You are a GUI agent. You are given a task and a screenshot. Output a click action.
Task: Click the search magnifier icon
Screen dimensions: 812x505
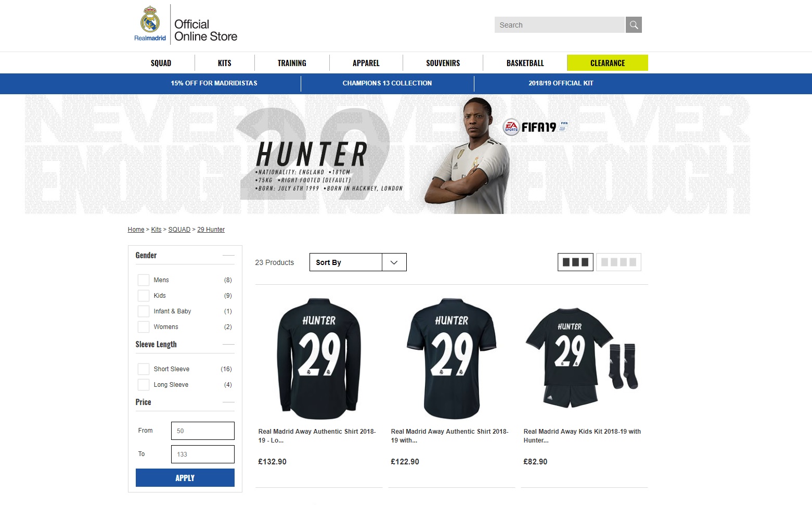tap(633, 24)
